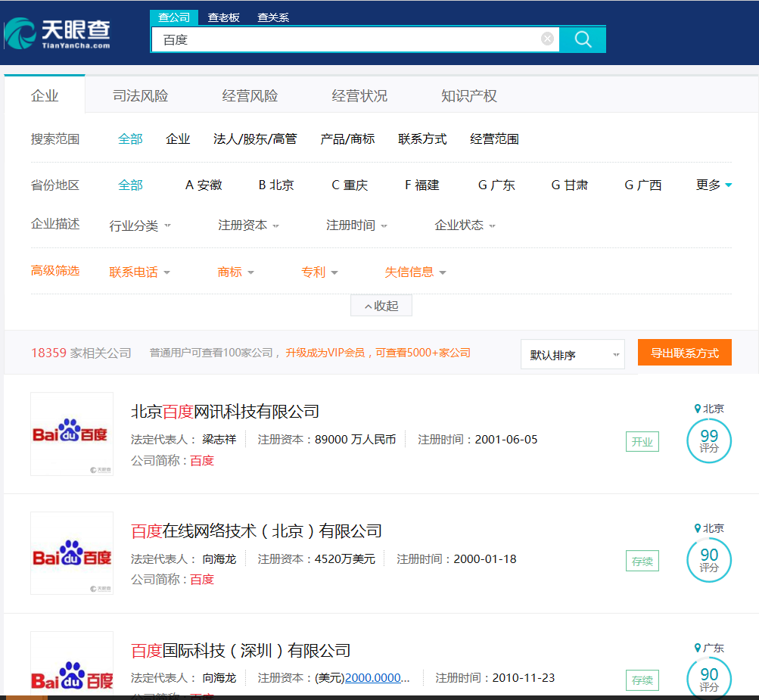The width and height of the screenshot is (759, 700).
Task: Open the 经营风险 tab
Action: pos(250,95)
